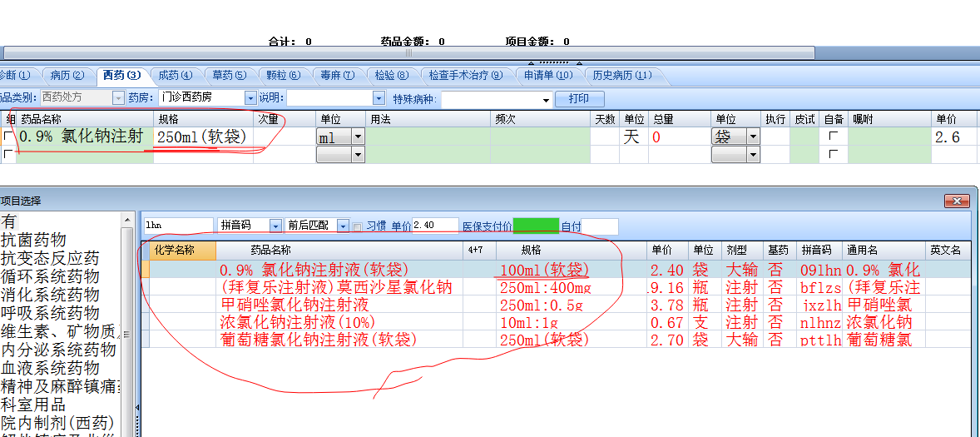Viewport: 980px width, 437px height.
Task: Select the 消化系统药物 category
Action: click(x=50, y=295)
